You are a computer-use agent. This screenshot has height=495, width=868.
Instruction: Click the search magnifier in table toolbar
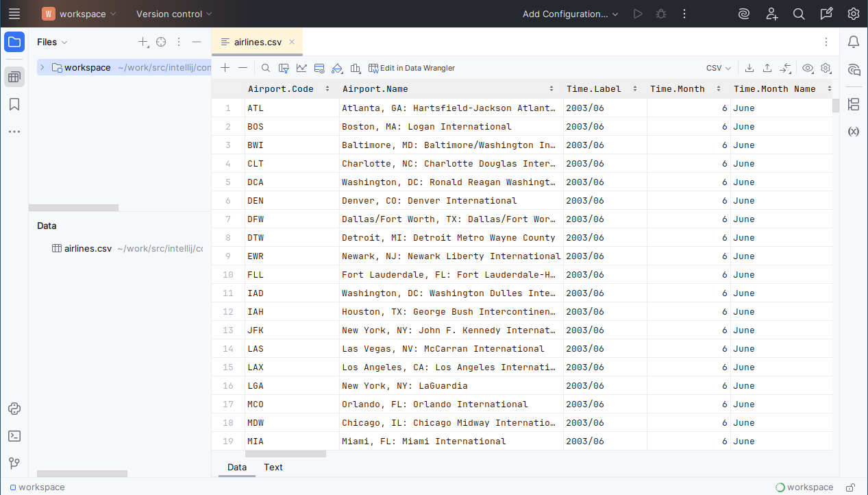click(x=266, y=68)
